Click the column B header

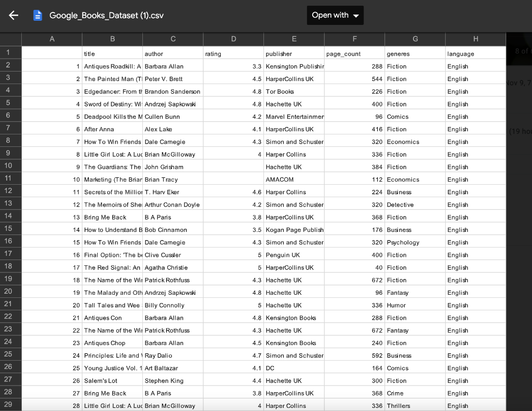click(112, 39)
